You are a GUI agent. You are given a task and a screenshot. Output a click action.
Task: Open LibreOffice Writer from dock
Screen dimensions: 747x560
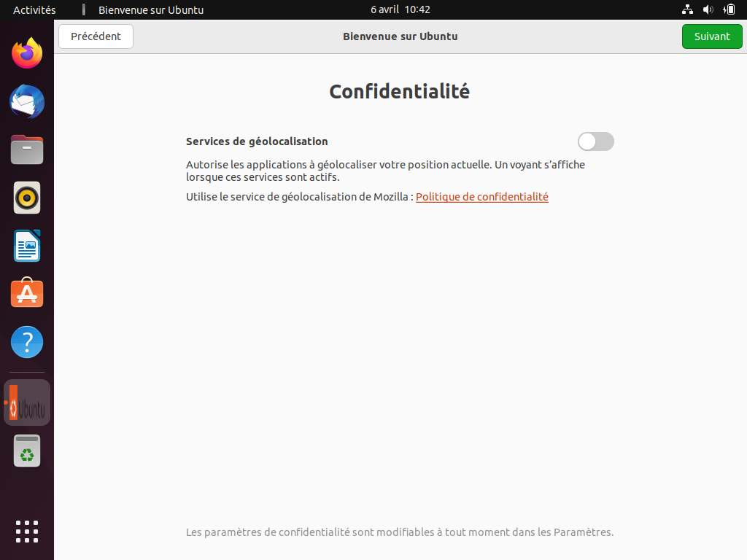(x=27, y=246)
